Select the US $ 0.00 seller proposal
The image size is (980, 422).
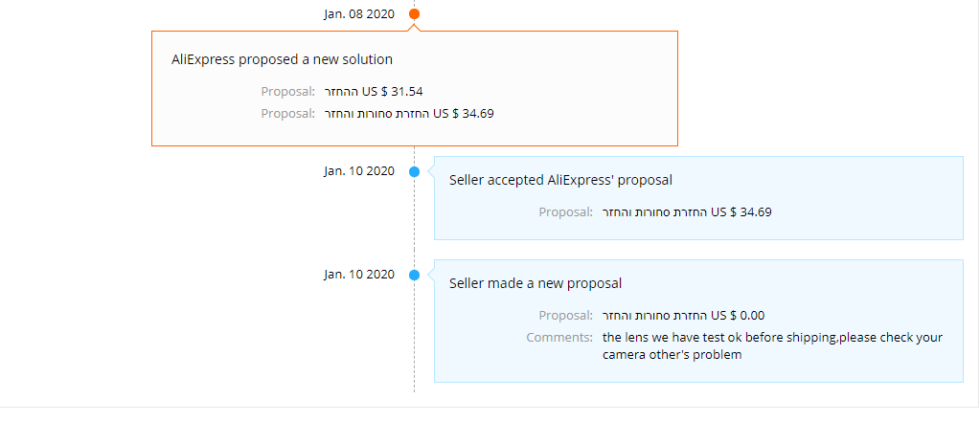point(683,315)
